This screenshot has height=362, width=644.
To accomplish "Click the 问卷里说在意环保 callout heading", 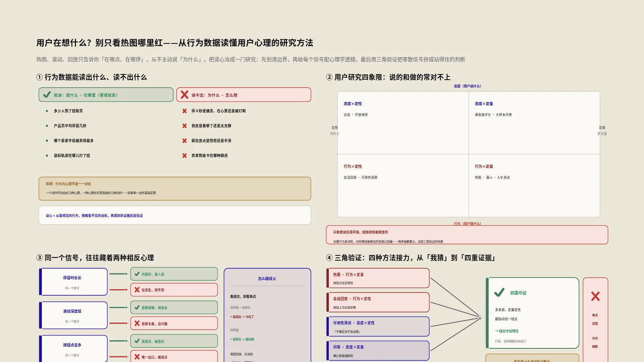I will tap(361, 232).
